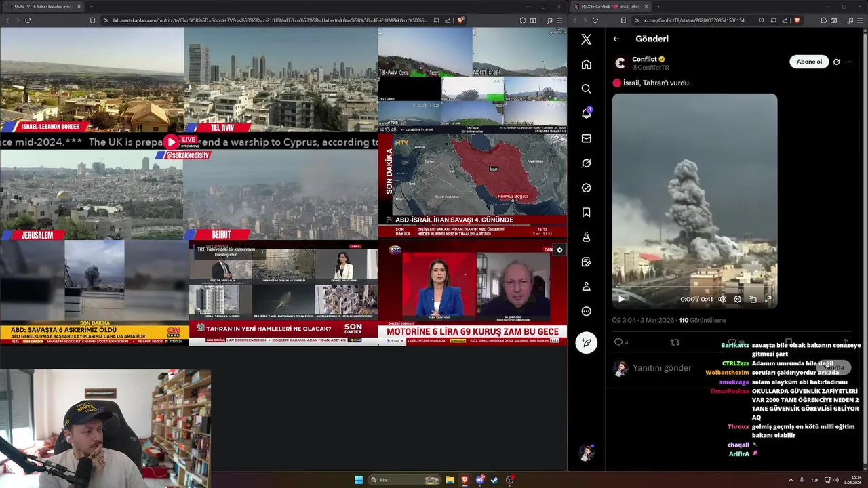Go back with the Gönderi arrow

tap(616, 39)
